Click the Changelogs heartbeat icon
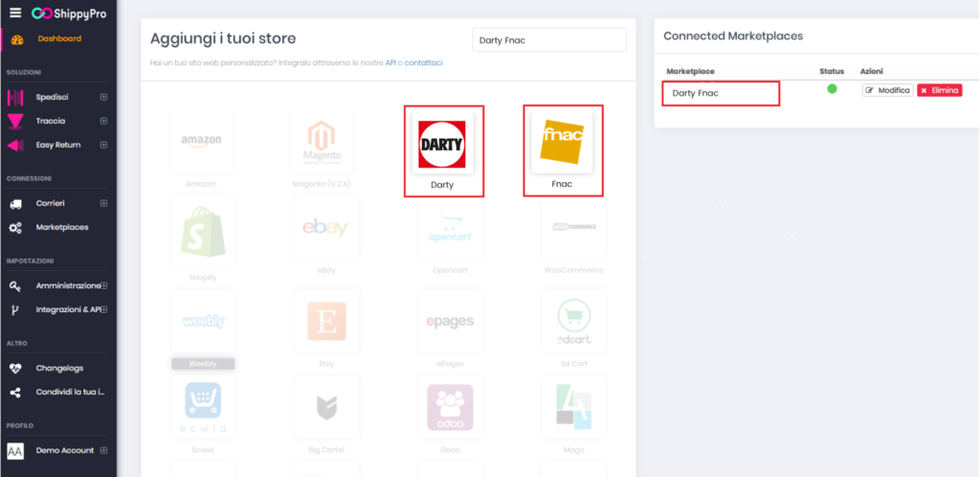 point(15,368)
